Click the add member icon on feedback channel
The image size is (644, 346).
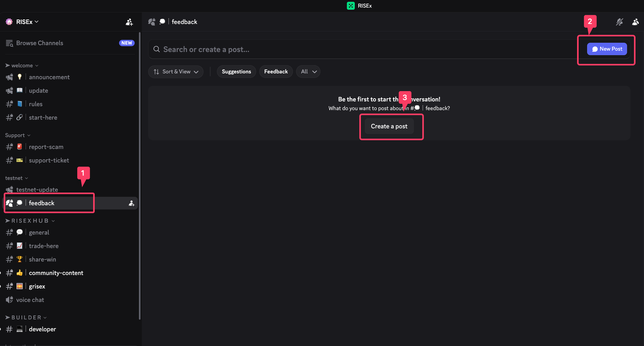pyautogui.click(x=131, y=203)
